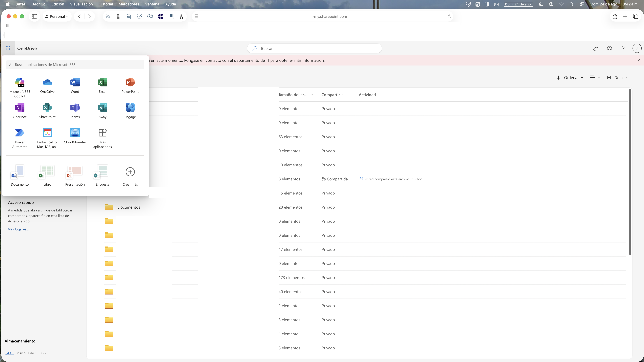Create a new Presentación

tap(75, 175)
